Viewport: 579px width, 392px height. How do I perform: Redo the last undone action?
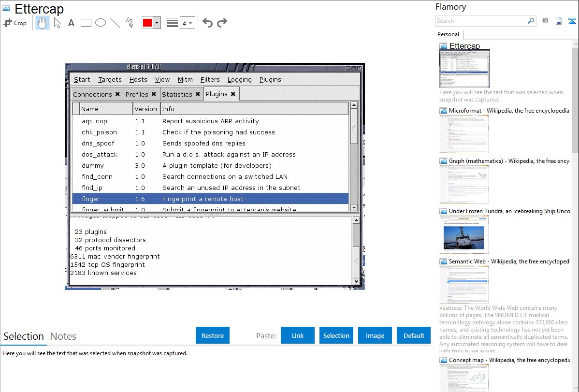coord(222,23)
